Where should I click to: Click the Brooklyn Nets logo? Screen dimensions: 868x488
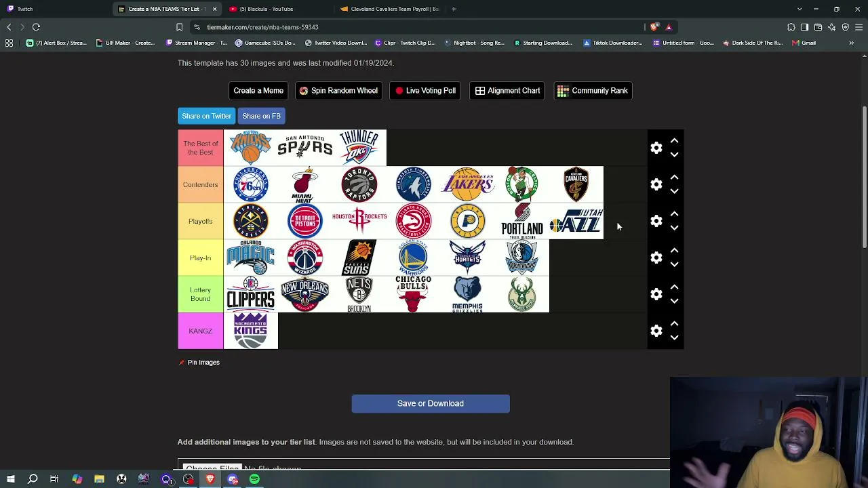click(359, 294)
